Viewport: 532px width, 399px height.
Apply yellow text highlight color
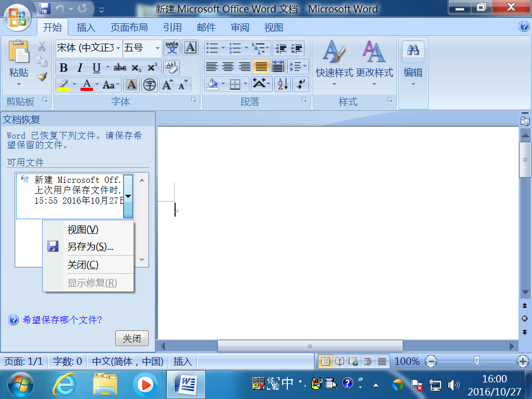click(63, 85)
